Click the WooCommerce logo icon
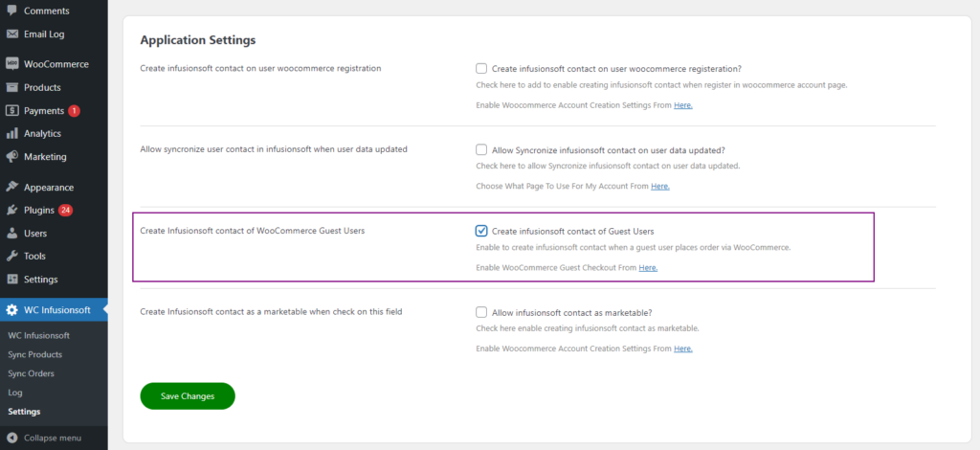 tap(11, 64)
